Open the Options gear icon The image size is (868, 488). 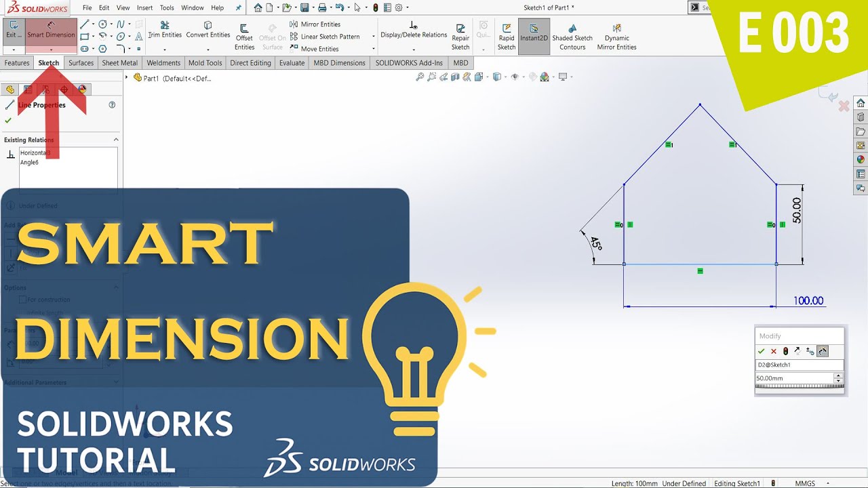pyautogui.click(x=399, y=7)
